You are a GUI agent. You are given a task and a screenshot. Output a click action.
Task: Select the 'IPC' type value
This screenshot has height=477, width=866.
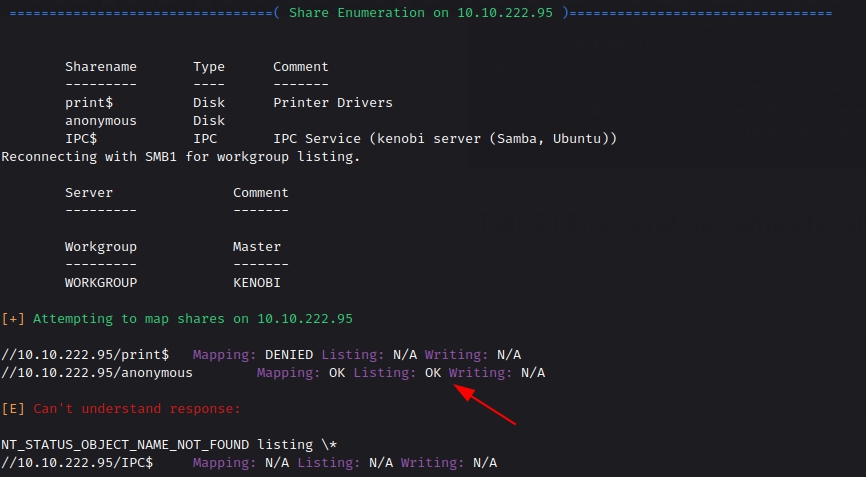click(x=205, y=139)
